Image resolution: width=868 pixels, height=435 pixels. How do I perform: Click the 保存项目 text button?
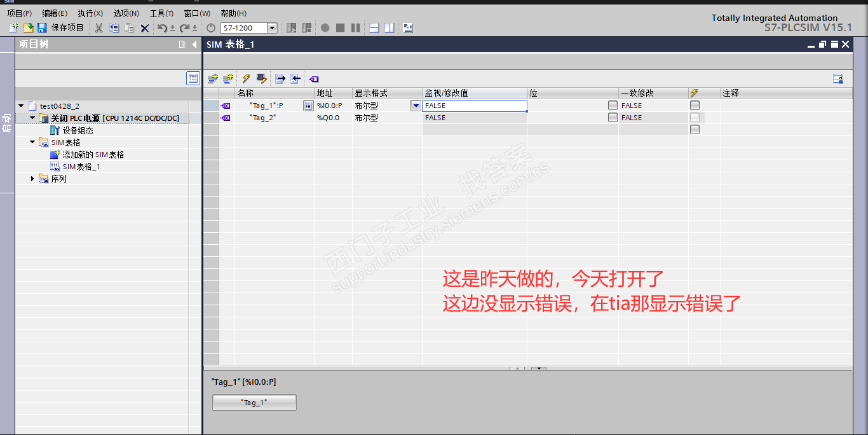[x=67, y=27]
